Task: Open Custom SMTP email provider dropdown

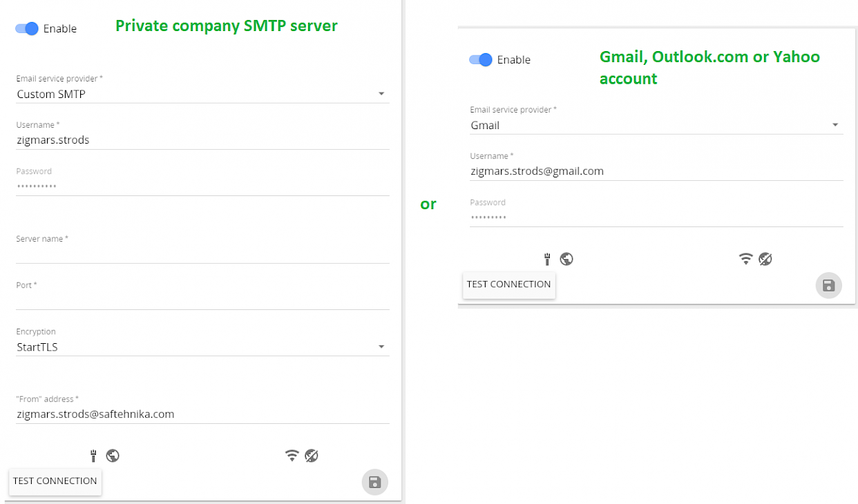Action: click(202, 94)
